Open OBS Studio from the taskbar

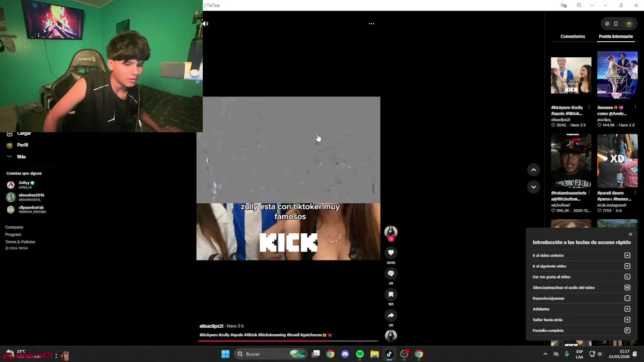point(404,354)
